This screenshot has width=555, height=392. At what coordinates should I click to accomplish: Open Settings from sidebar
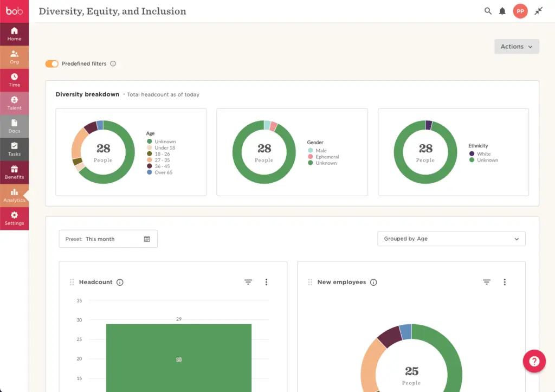(14, 218)
